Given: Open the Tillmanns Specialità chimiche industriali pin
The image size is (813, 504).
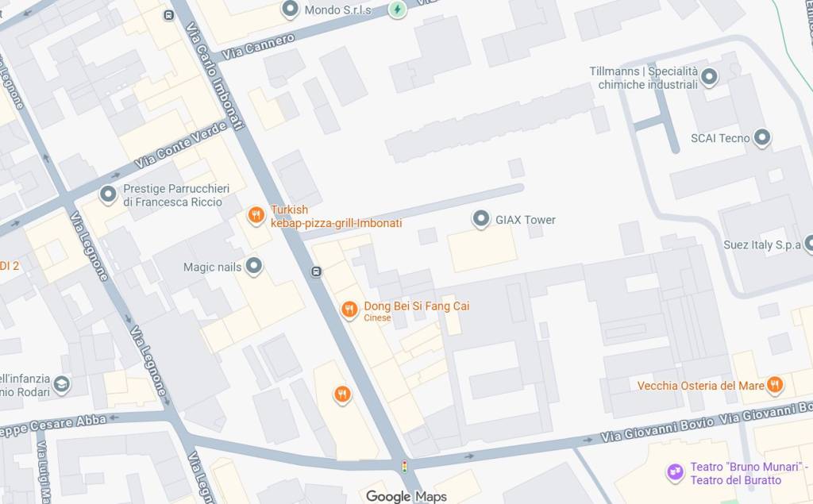Looking at the screenshot, I should point(709,77).
